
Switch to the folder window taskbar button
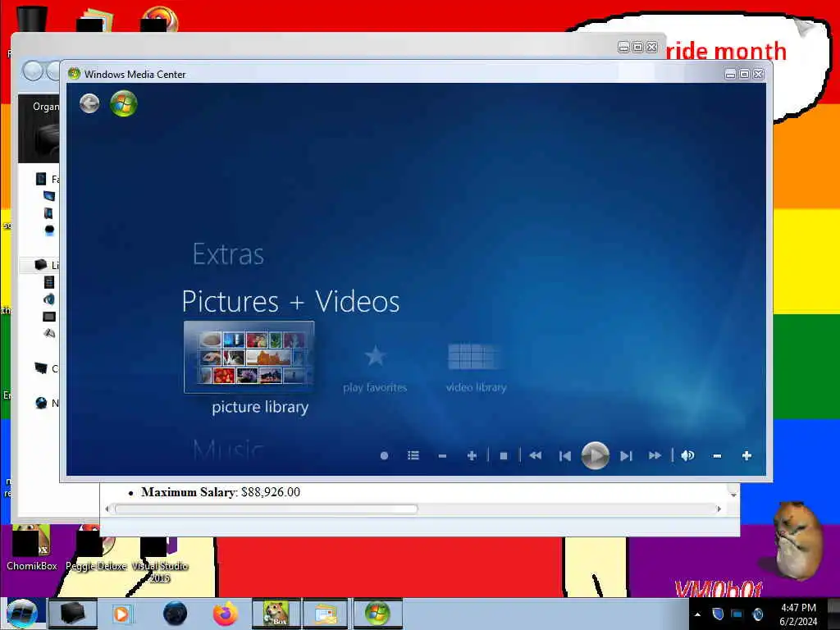(326, 614)
